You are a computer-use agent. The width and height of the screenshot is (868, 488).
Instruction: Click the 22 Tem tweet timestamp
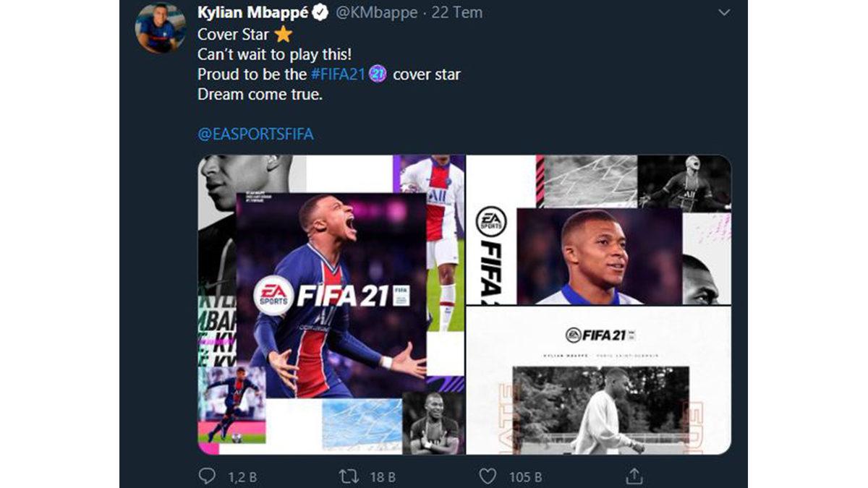tap(456, 13)
